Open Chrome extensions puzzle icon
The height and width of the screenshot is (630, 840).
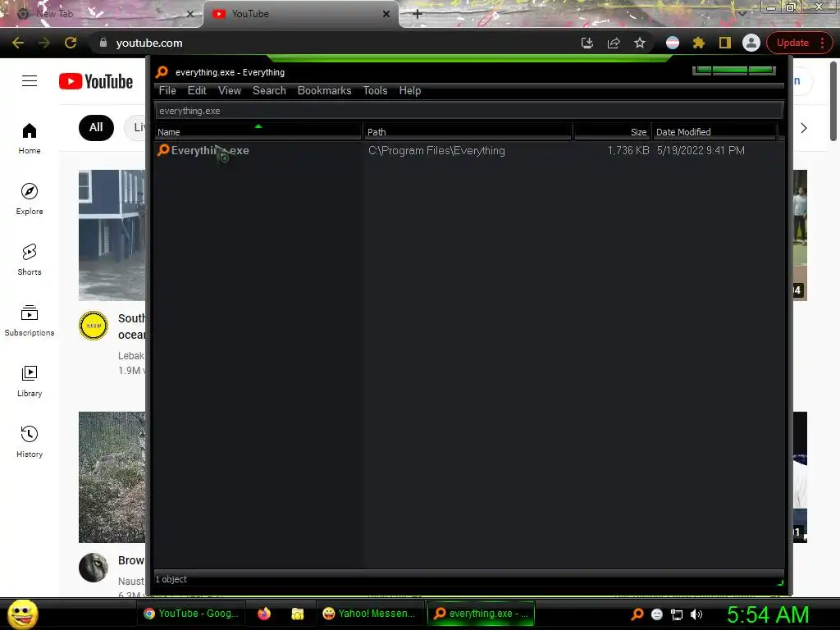(699, 43)
